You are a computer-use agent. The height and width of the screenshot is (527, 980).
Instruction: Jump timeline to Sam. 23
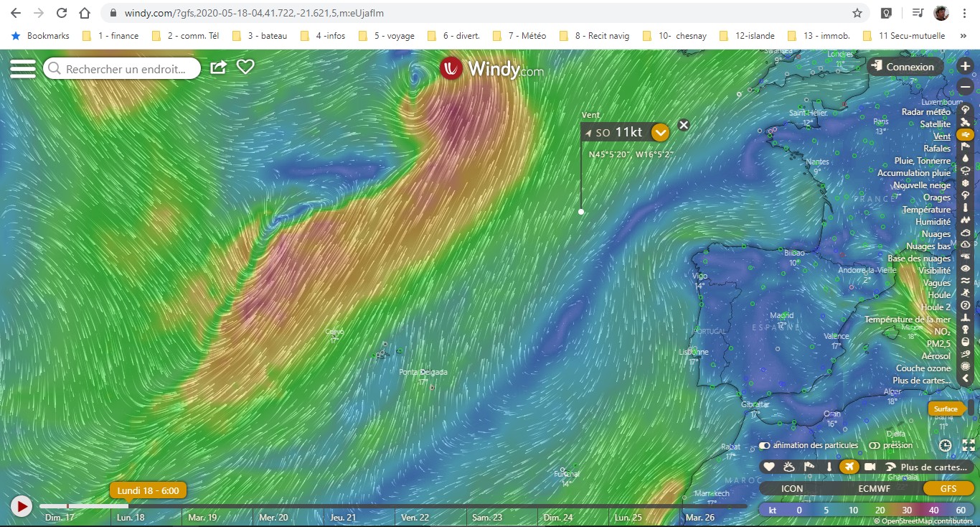coord(487,517)
